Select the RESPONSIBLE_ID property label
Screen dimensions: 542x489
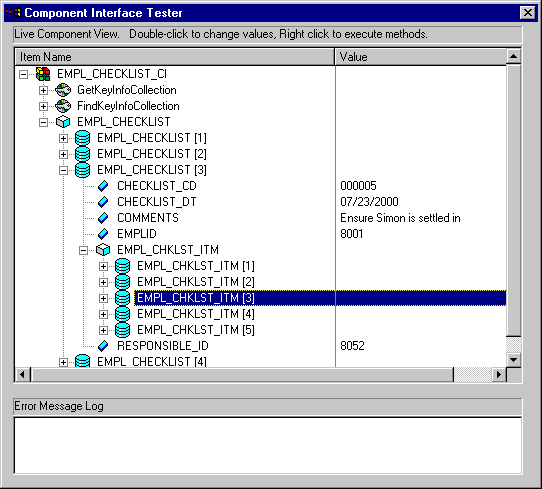click(x=163, y=346)
